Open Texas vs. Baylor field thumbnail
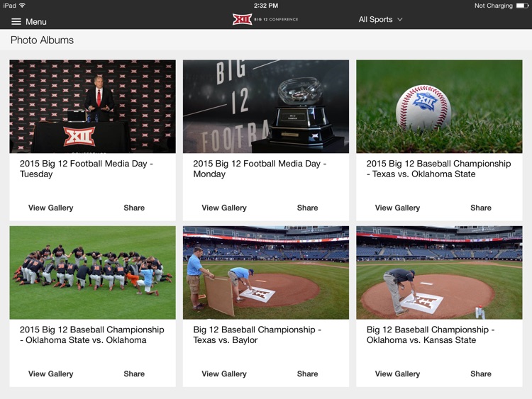 click(266, 273)
